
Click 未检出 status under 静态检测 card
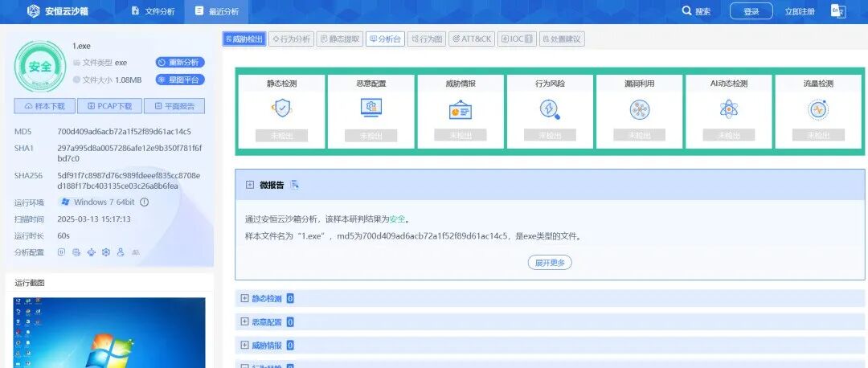coord(282,136)
